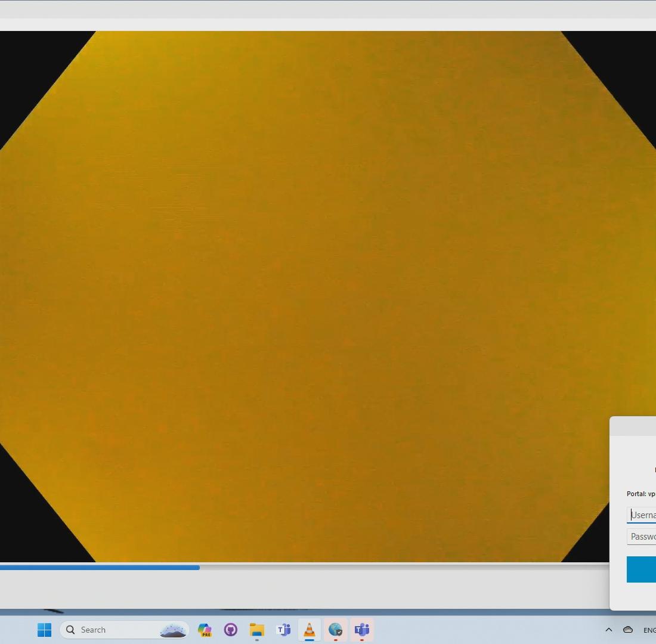
Task: Click the VLC playback seek bar
Action: pos(305,568)
